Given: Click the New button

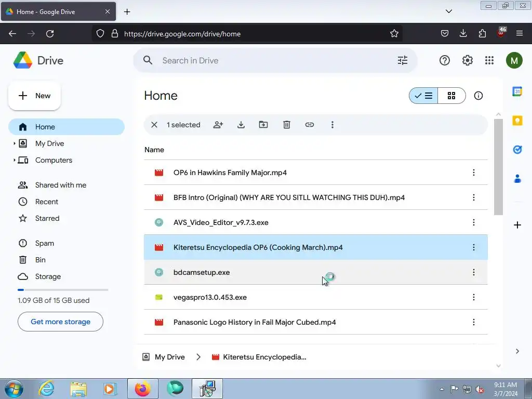Looking at the screenshot, I should [x=34, y=96].
